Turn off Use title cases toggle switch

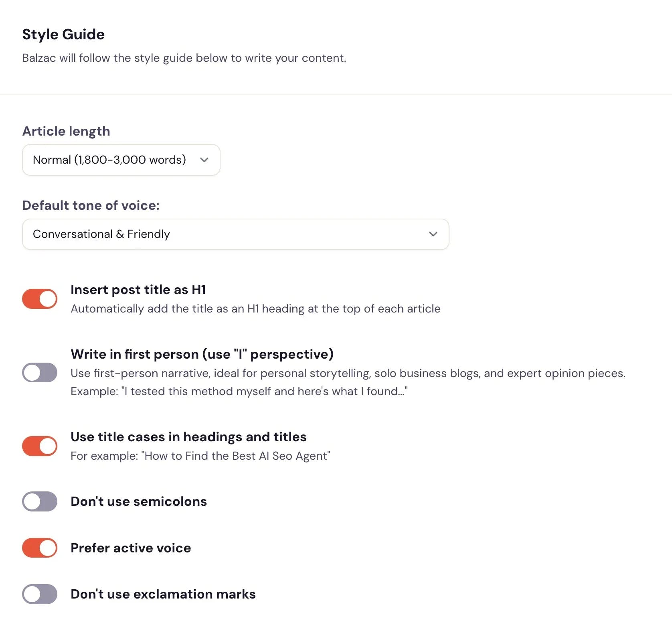coord(40,446)
